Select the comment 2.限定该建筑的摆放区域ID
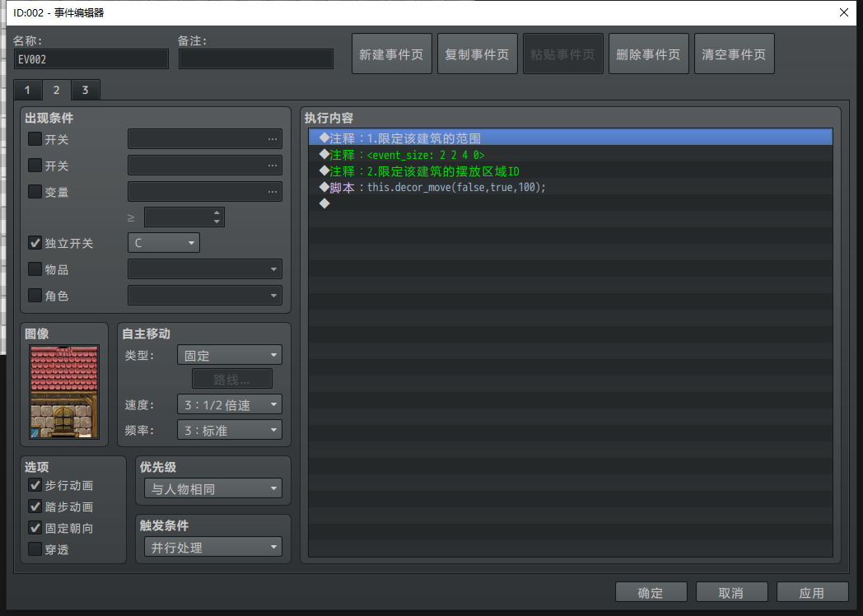The image size is (863, 616). click(571, 171)
